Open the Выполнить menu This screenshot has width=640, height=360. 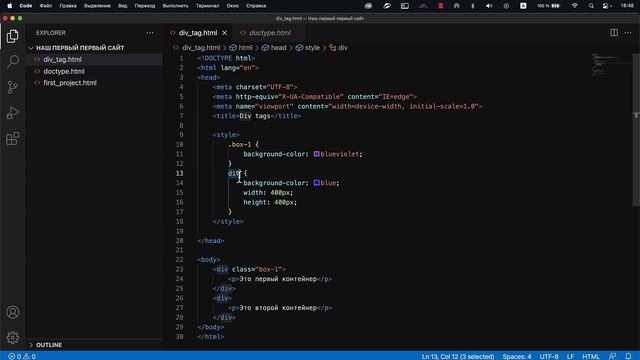pyautogui.click(x=176, y=6)
